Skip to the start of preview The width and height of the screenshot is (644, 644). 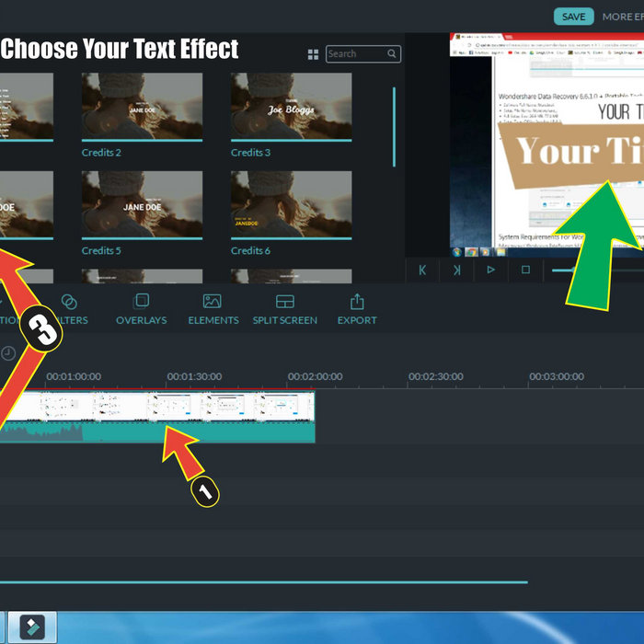[422, 270]
